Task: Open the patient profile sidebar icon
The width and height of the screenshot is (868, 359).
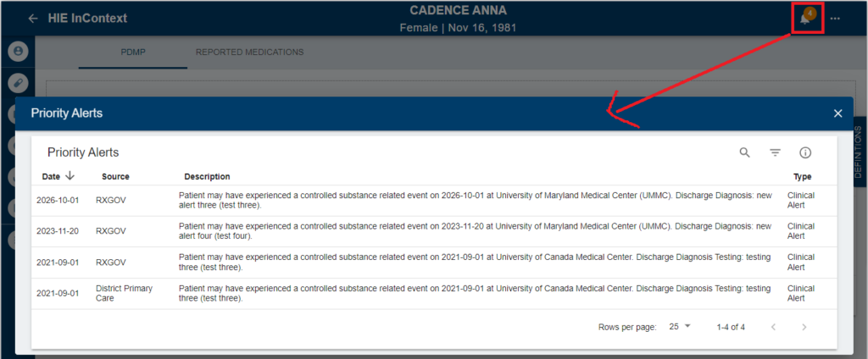Action: tap(18, 51)
